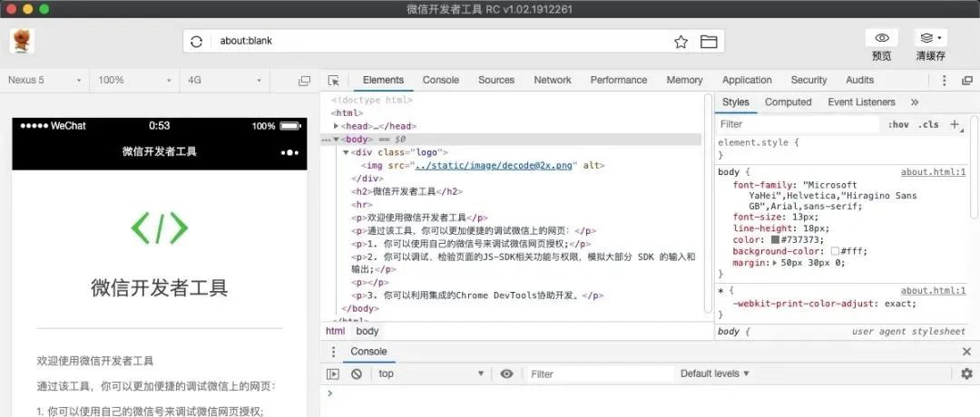The height and width of the screenshot is (417, 980).
Task: Select the html element row
Action: click(347, 113)
